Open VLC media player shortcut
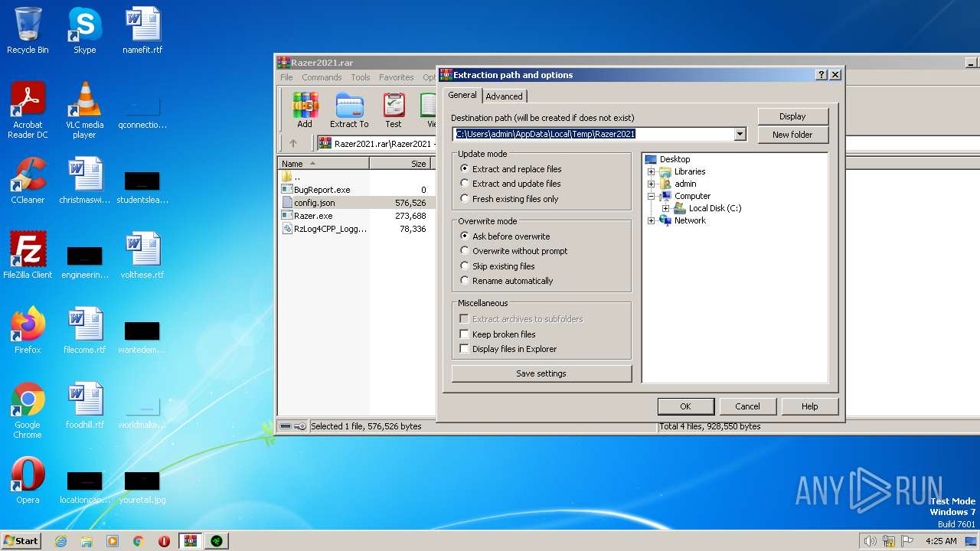This screenshot has height=551, width=980. 84,110
